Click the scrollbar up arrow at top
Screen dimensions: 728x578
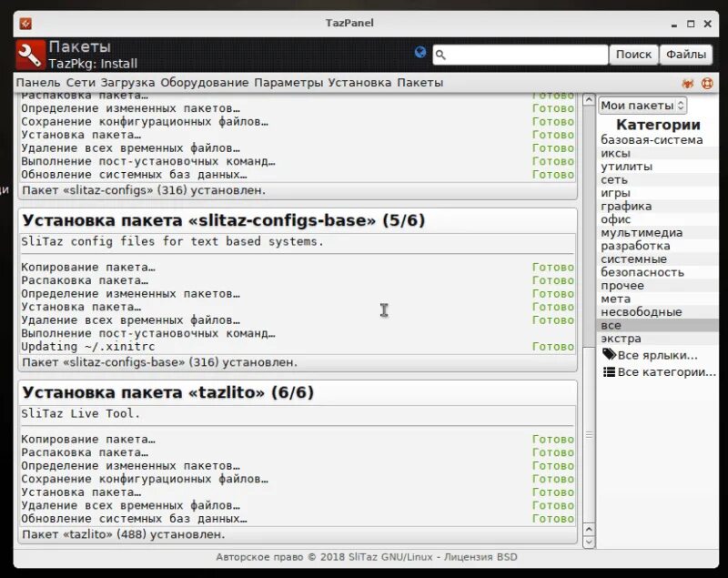(x=589, y=99)
